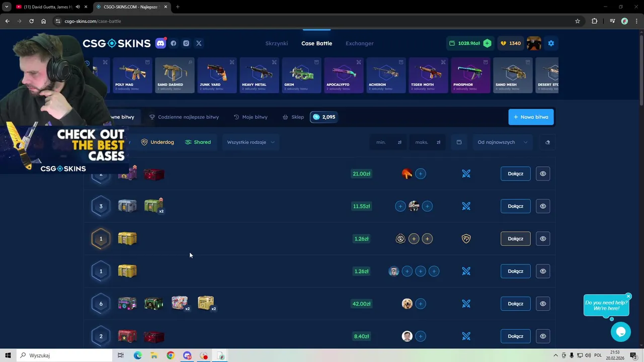The width and height of the screenshot is (644, 362).
Task: Open the Sklep tab
Action: click(293, 117)
